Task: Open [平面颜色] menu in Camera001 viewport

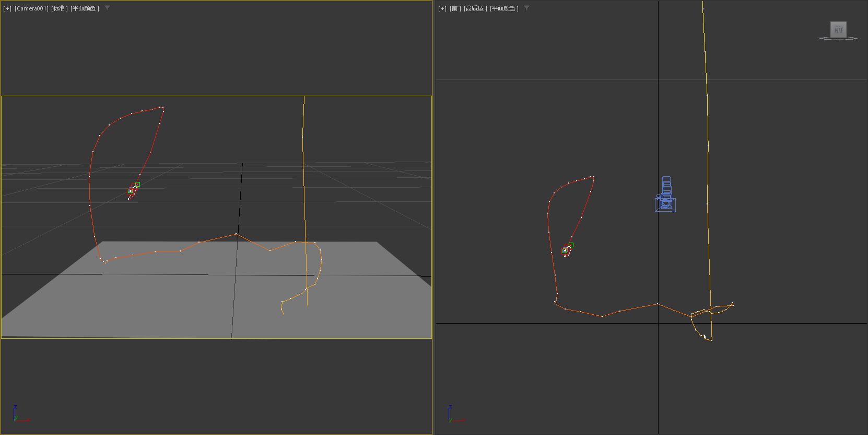Action: pos(85,8)
